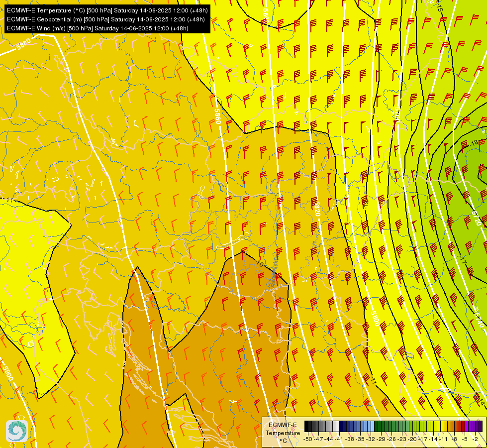Click the -41 legend scale value
The height and width of the screenshot is (448, 487).
339,439
